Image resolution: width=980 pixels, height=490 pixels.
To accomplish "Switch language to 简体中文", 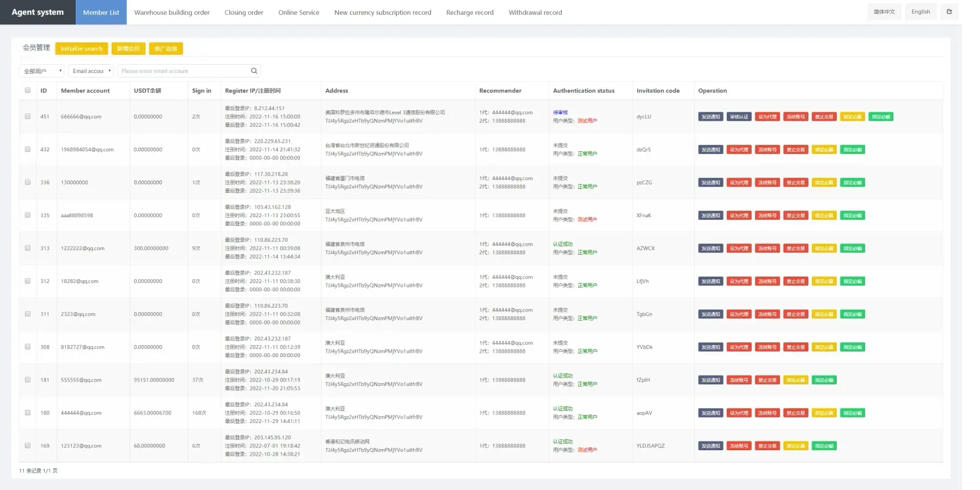I will pos(884,11).
